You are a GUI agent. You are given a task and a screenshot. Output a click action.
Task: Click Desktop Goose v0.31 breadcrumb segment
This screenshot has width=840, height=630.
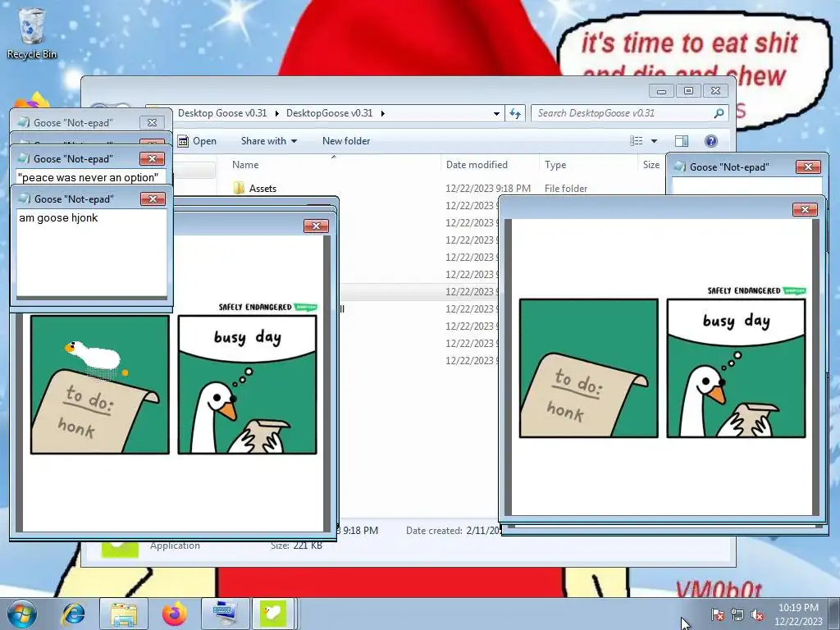coord(221,113)
